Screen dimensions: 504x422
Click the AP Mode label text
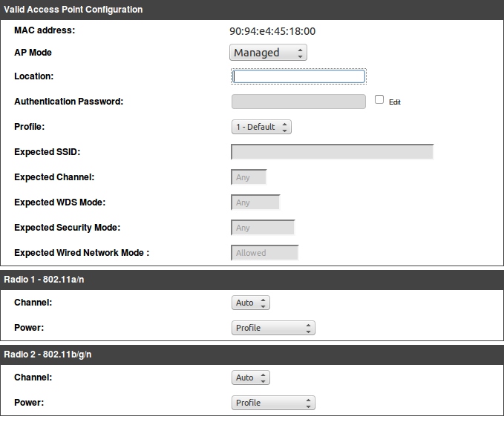tap(33, 53)
